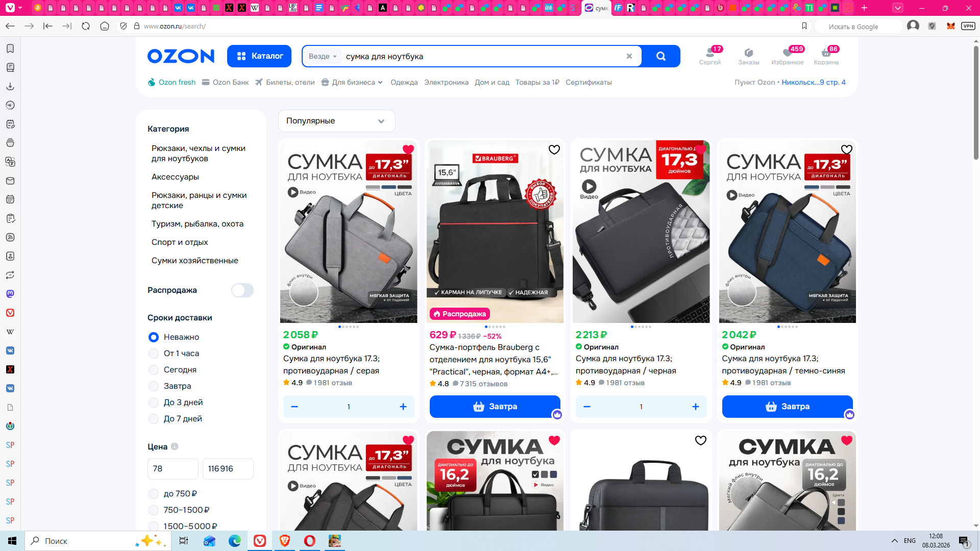Select the Сегодня delivery radio option

[x=153, y=370]
